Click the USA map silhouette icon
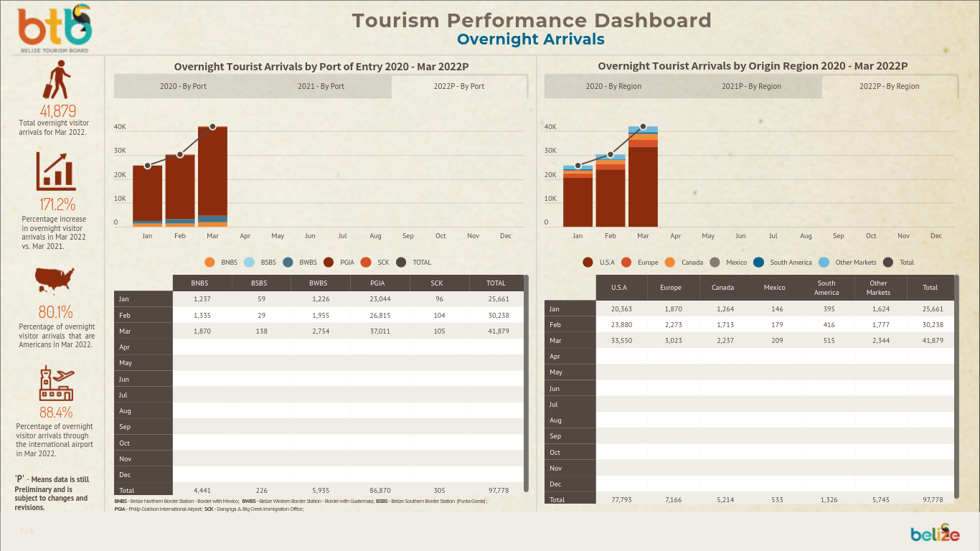 pyautogui.click(x=55, y=280)
